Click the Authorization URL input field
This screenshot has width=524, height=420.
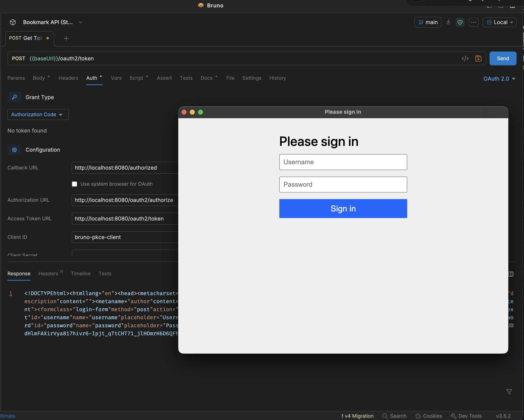(125, 200)
